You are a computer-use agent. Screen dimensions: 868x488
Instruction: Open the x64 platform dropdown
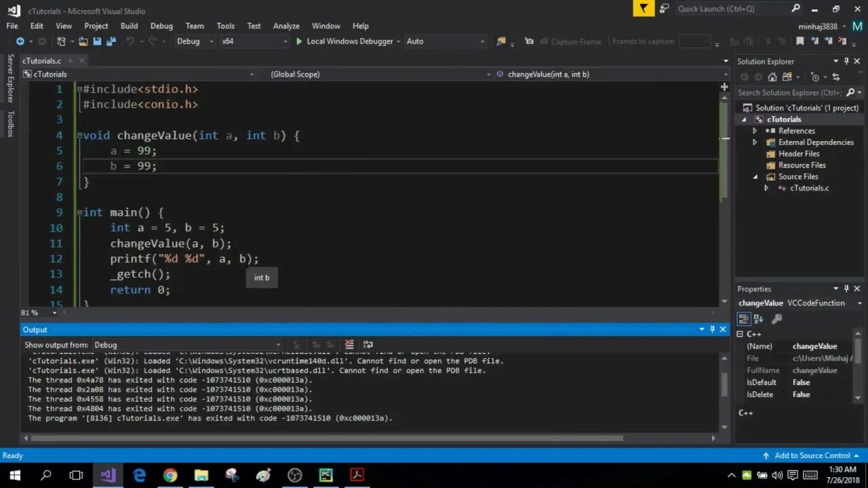coord(254,41)
